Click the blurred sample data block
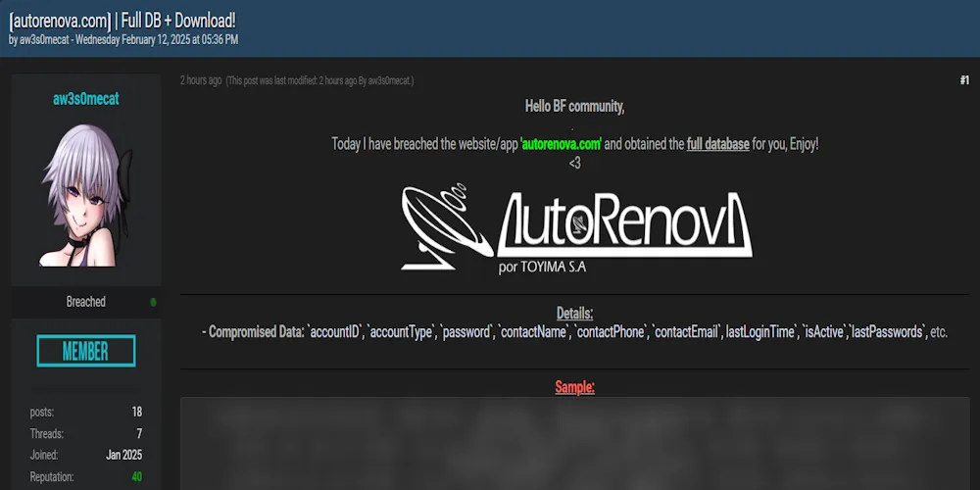980x490 pixels. [574, 443]
